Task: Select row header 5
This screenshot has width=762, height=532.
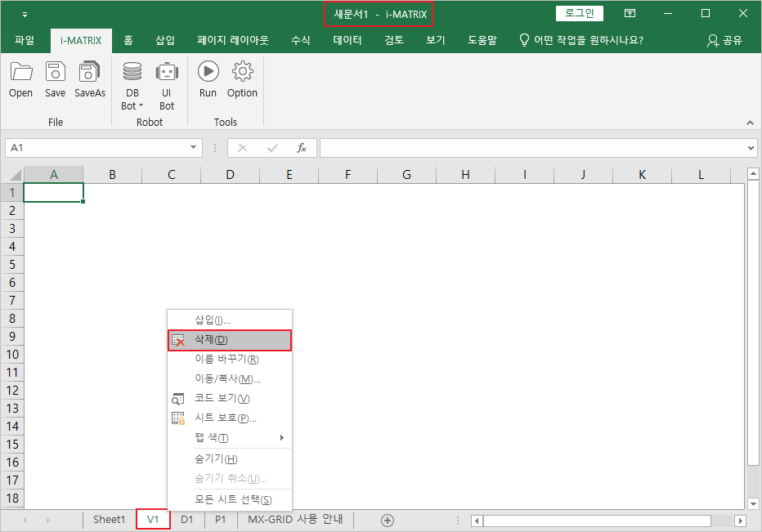Action: (x=12, y=264)
